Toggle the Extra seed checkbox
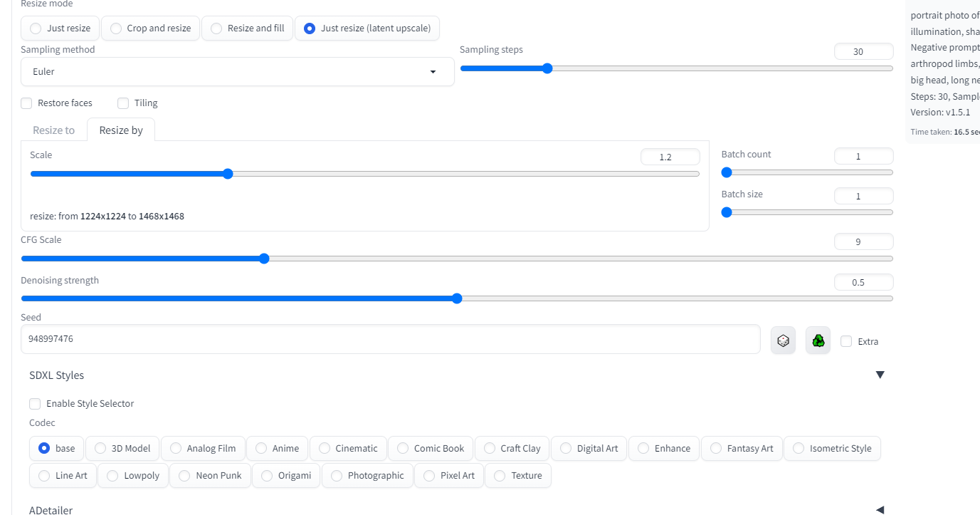This screenshot has height=515, width=980. tap(846, 341)
